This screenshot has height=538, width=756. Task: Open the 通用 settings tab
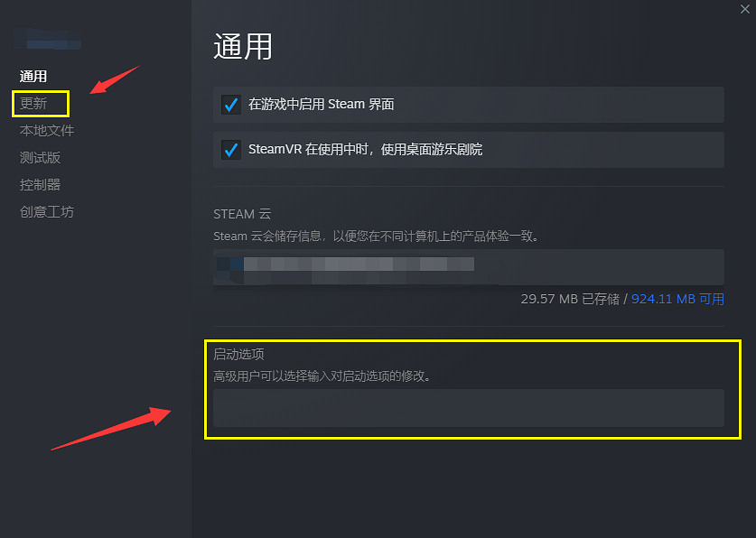tap(33, 76)
